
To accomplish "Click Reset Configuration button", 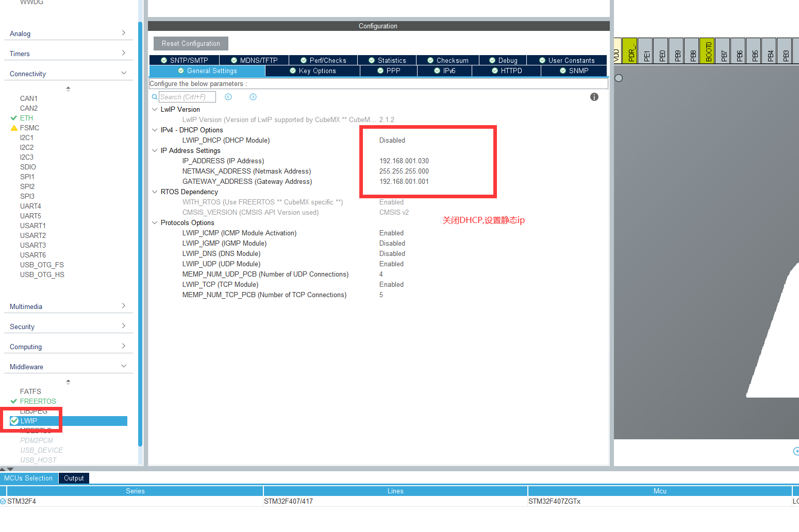I will point(191,44).
